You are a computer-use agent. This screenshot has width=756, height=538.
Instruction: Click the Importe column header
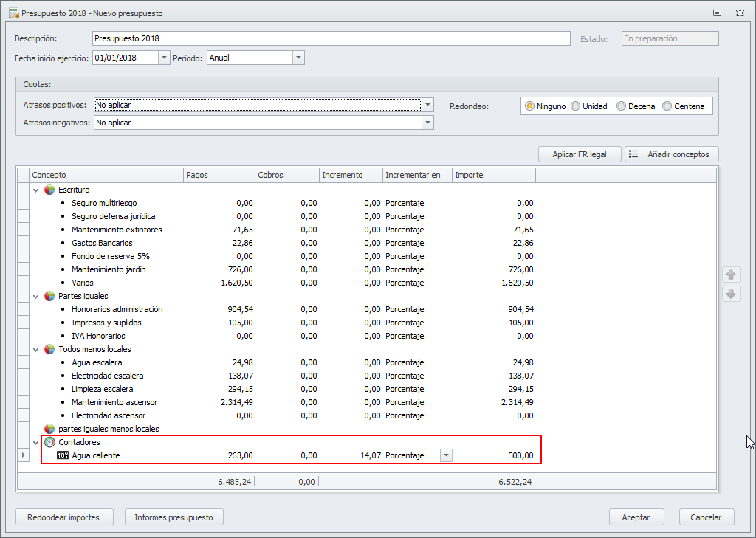[x=492, y=175]
